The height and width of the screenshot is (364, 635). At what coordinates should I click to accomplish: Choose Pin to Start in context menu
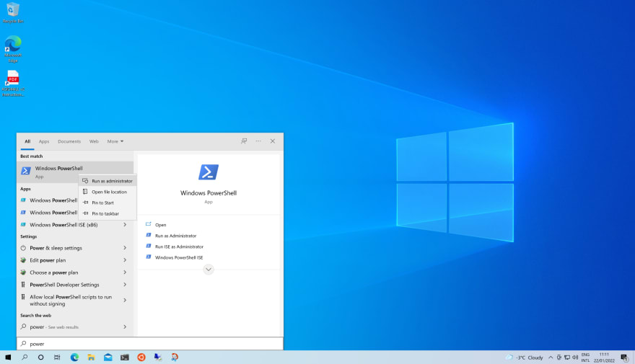pos(108,203)
